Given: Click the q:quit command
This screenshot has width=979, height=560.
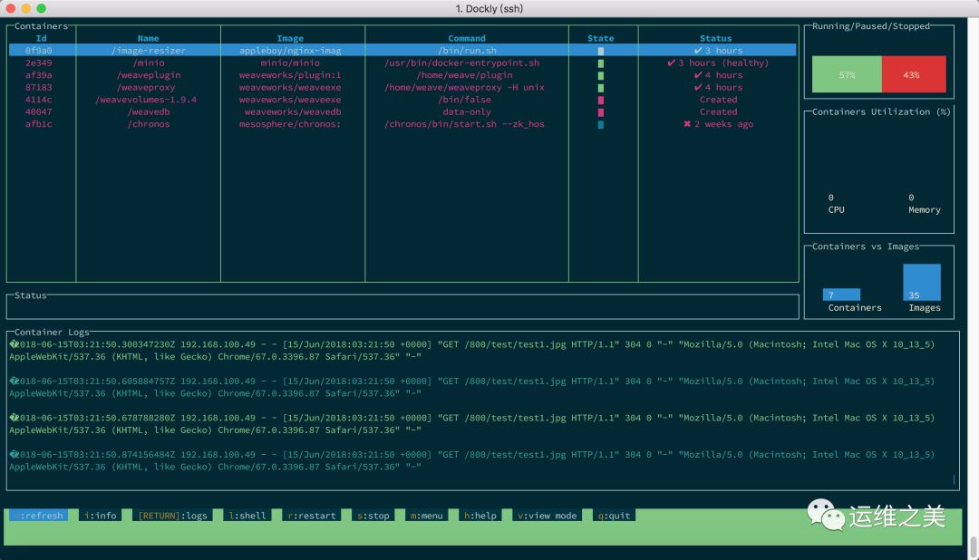Looking at the screenshot, I should 615,516.
